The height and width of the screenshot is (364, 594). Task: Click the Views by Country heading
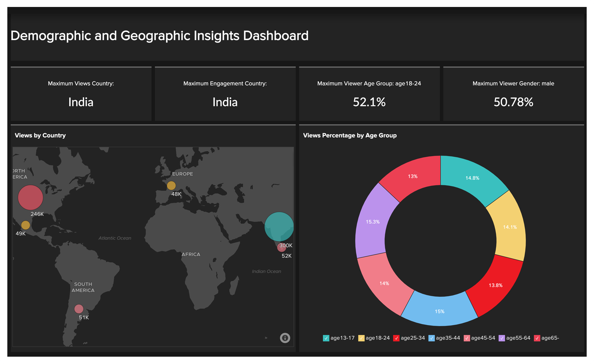pos(40,135)
